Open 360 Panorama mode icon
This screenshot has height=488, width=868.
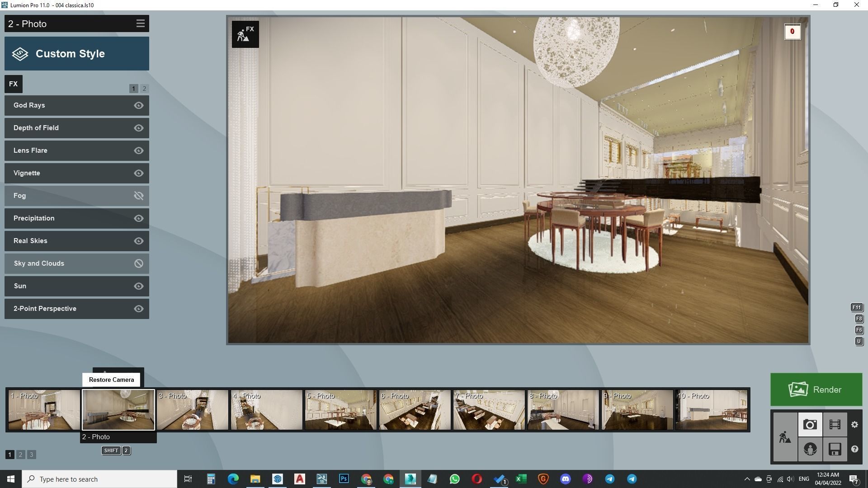(810, 449)
